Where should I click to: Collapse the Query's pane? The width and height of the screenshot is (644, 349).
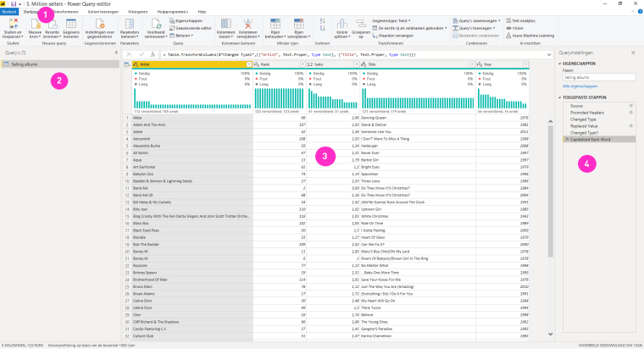116,53
